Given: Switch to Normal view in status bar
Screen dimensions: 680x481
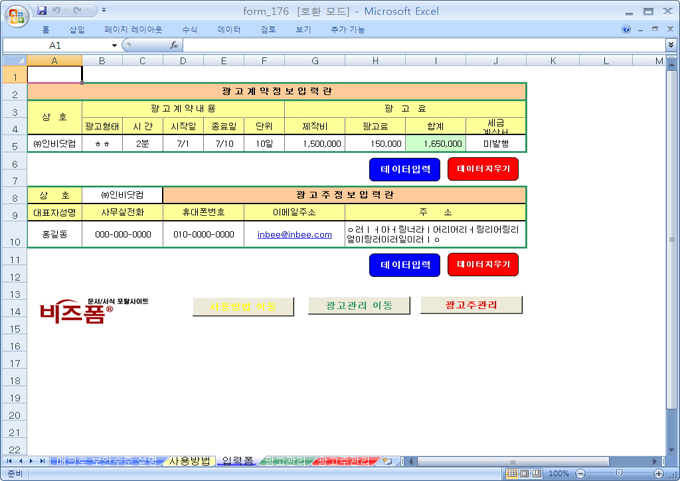Looking at the screenshot, I should (x=512, y=473).
